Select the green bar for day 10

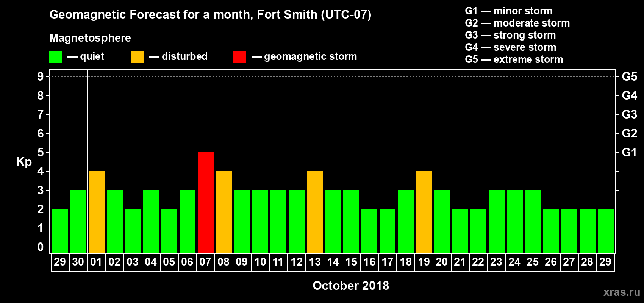click(260, 222)
